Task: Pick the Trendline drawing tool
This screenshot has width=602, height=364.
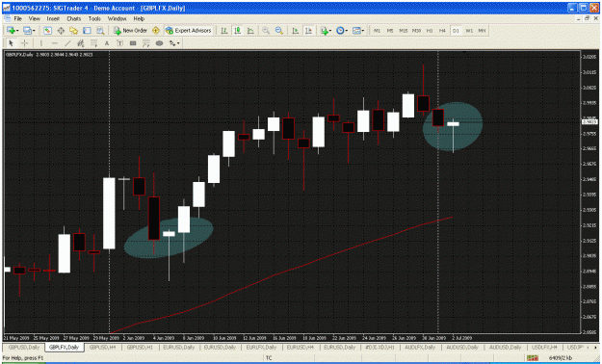Action: click(x=67, y=43)
